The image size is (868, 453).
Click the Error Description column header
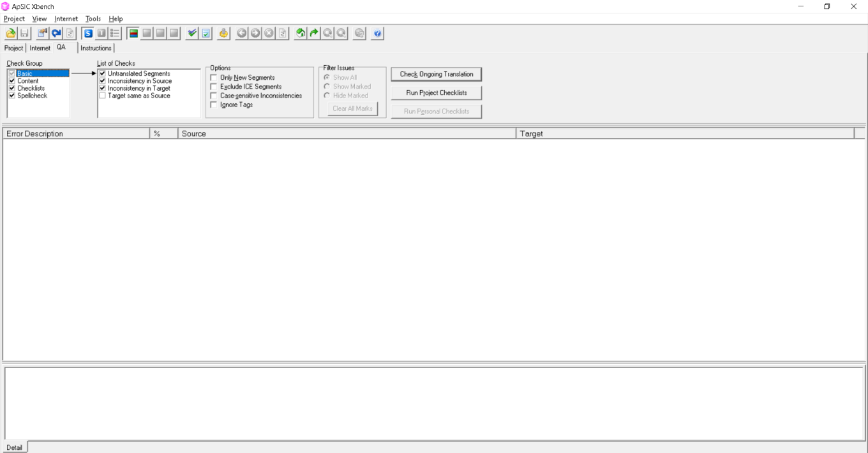click(76, 133)
